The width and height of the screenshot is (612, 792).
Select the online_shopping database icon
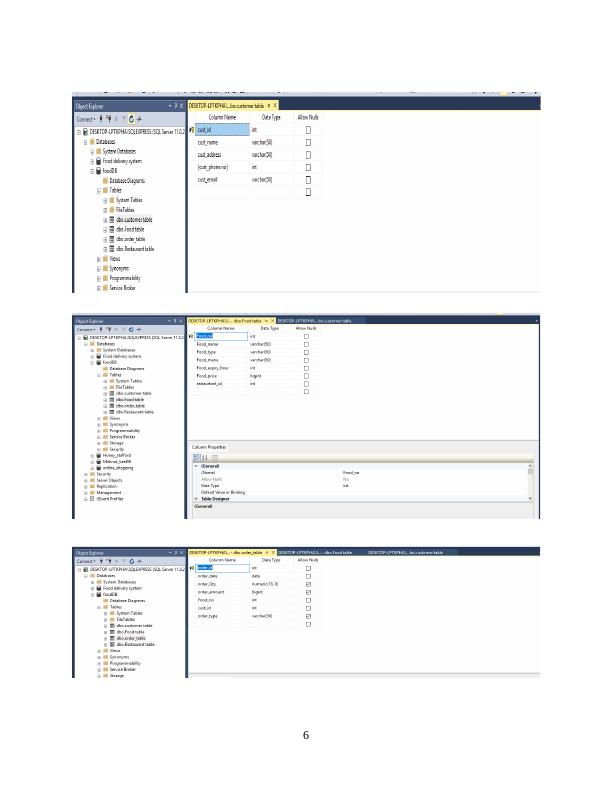tap(99, 467)
